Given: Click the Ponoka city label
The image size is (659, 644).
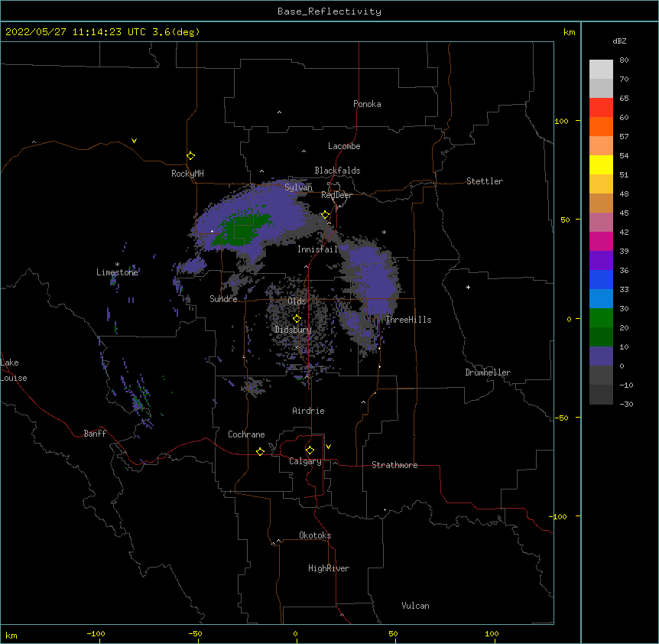Looking at the screenshot, I should coord(367,104).
